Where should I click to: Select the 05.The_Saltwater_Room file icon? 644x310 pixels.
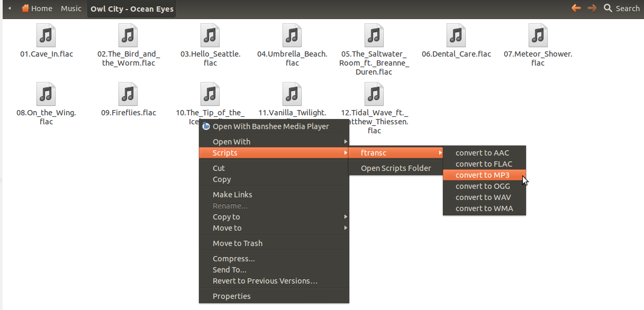[375, 36]
